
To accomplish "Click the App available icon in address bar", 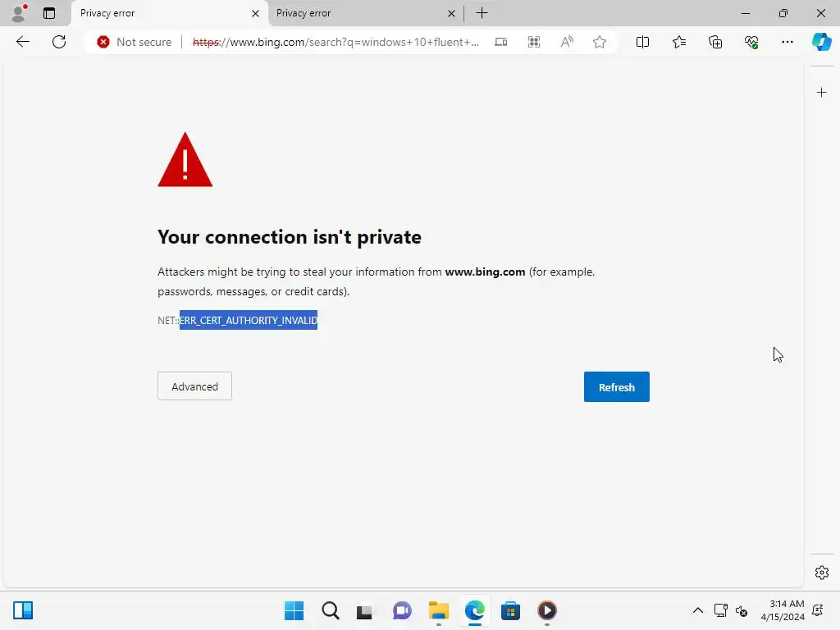I will [501, 42].
